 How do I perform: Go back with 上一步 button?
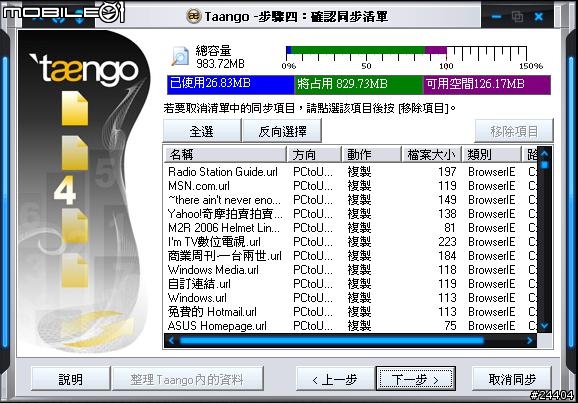click(x=335, y=379)
